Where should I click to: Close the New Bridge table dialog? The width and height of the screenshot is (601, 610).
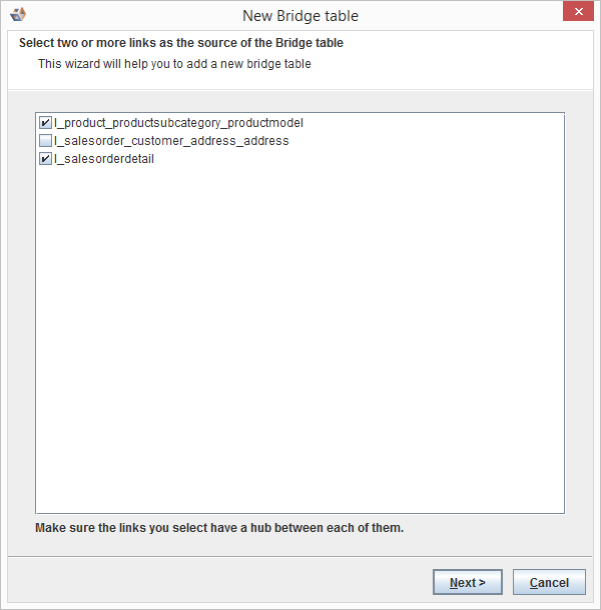coord(576,13)
